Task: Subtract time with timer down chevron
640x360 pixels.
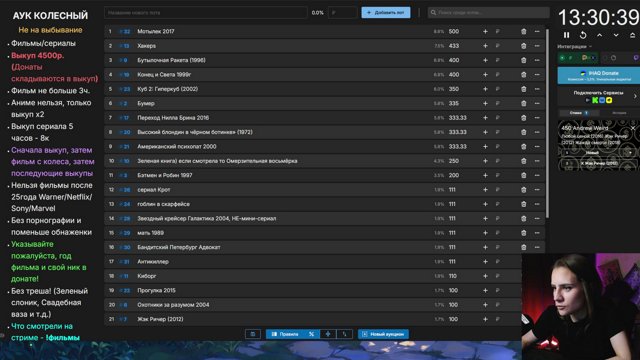Action: point(616,35)
